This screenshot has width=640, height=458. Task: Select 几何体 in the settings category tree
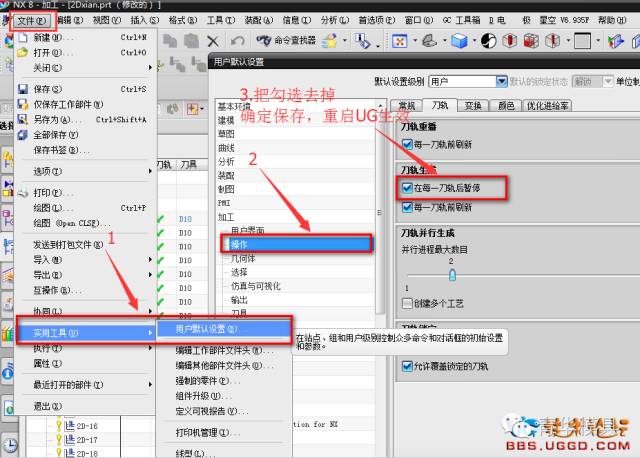(243, 258)
